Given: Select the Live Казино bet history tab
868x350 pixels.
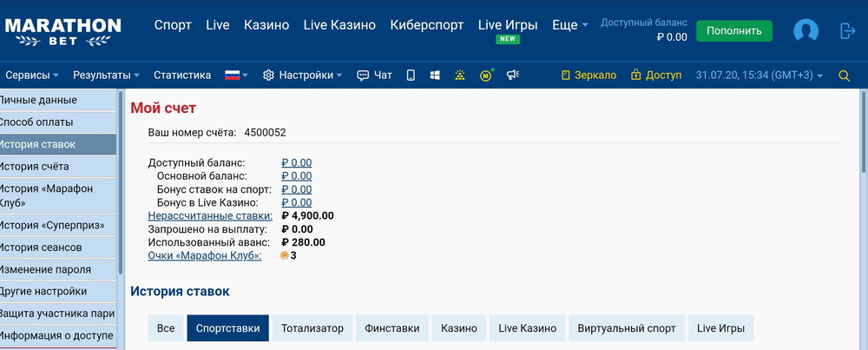Looking at the screenshot, I should (x=528, y=328).
